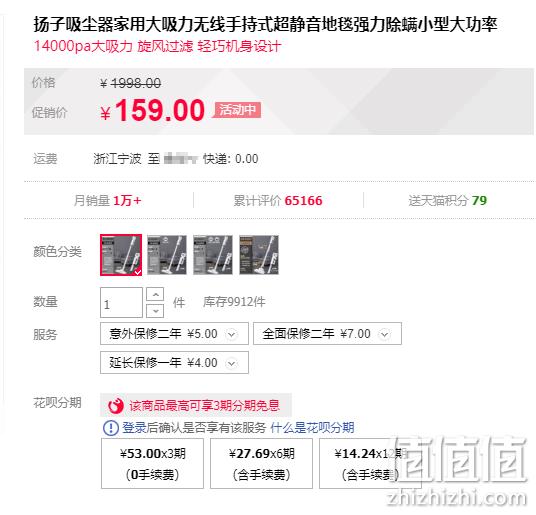Select the ¥14.24x12期 installment option
This screenshot has height=515, width=536.
click(x=371, y=464)
